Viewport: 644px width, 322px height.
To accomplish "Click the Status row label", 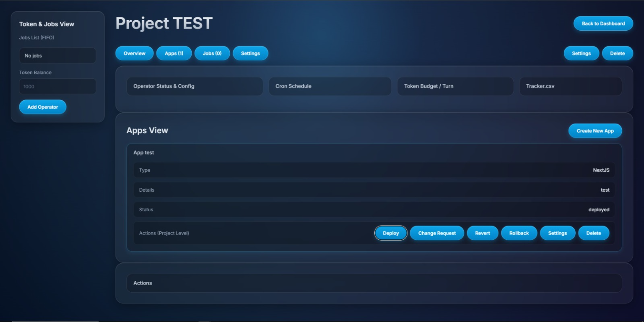I will tap(146, 210).
